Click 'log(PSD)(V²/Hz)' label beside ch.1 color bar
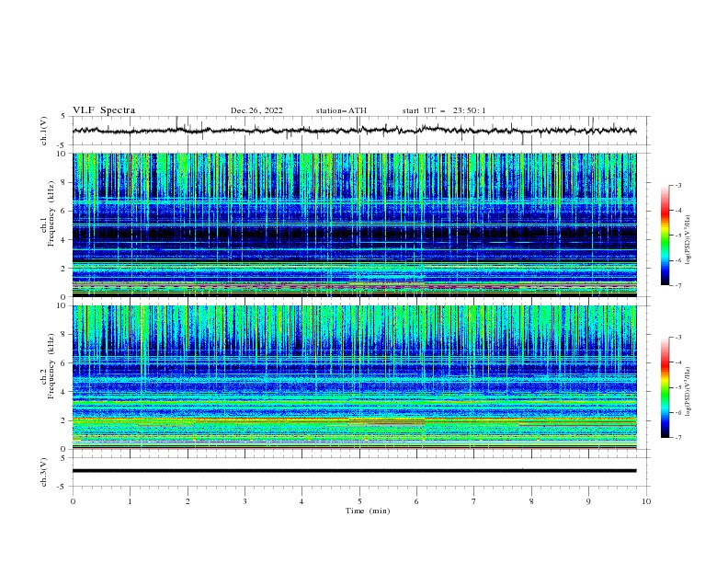 pos(688,240)
